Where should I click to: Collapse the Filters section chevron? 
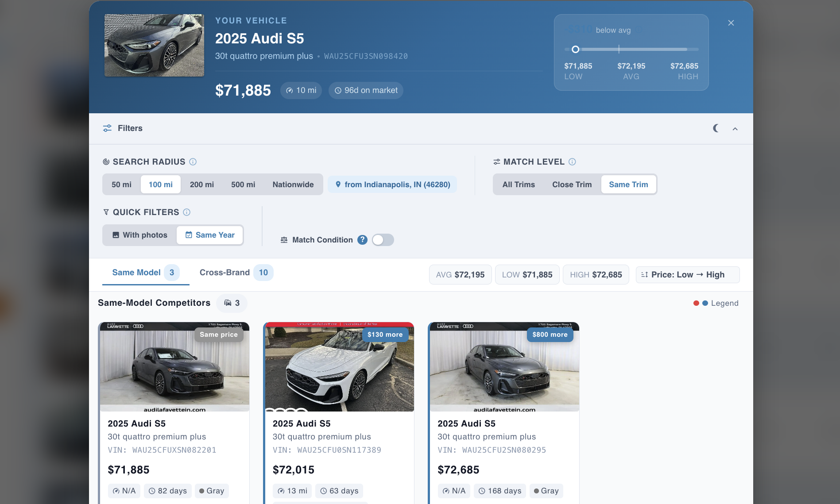point(735,129)
